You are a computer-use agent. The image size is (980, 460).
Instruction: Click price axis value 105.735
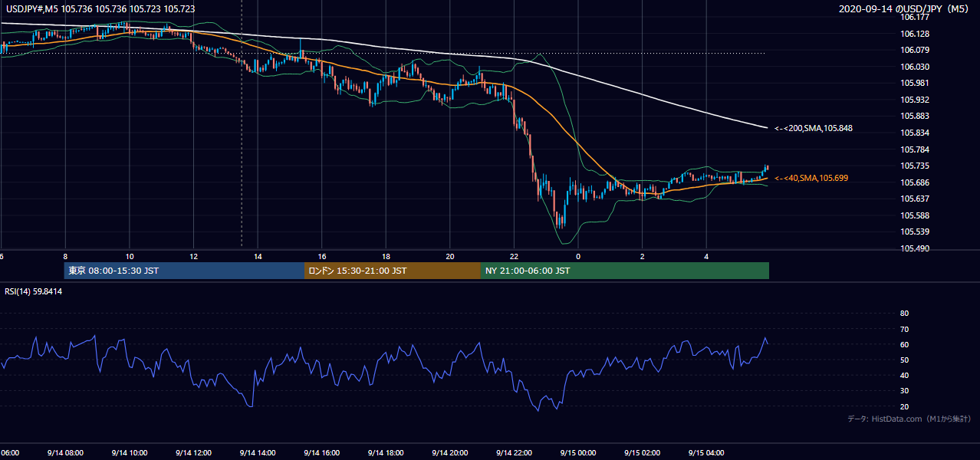pos(914,166)
